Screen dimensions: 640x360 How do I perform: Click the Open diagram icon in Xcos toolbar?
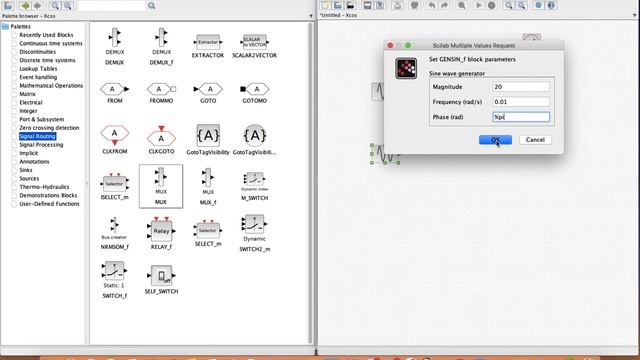pos(338,5)
